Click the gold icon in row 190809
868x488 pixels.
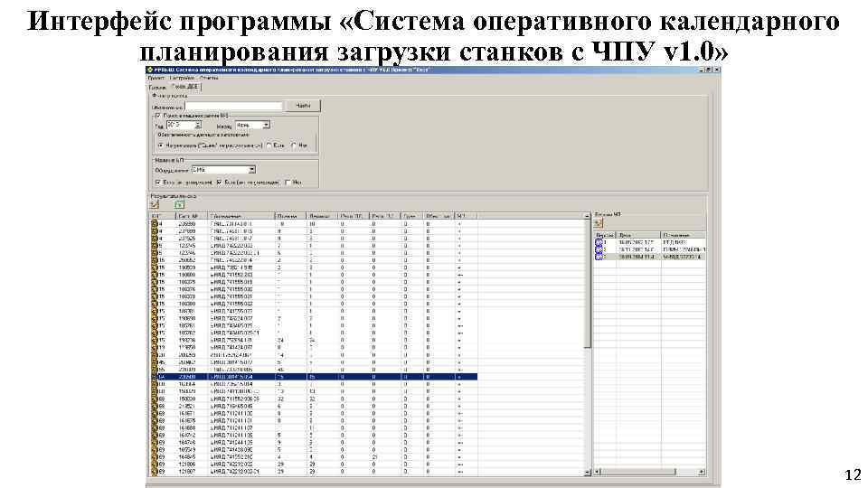point(155,267)
